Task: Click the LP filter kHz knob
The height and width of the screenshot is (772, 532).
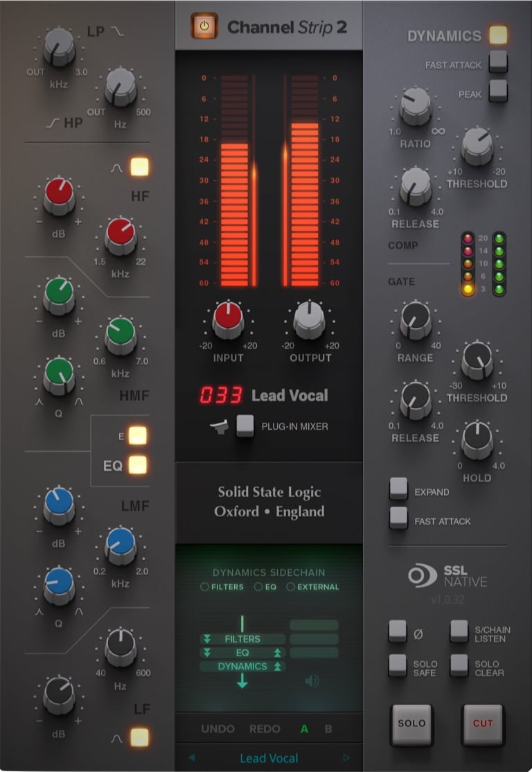Action: coord(59,46)
